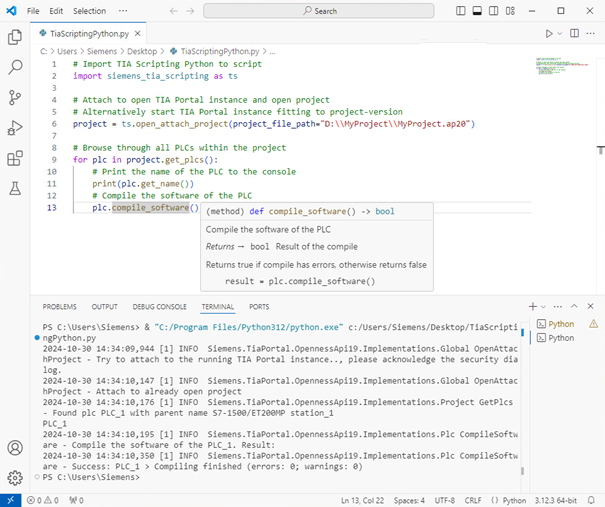This screenshot has height=507, width=605.
Task: Click the import siemens_tia_scripting line
Action: coord(155,76)
